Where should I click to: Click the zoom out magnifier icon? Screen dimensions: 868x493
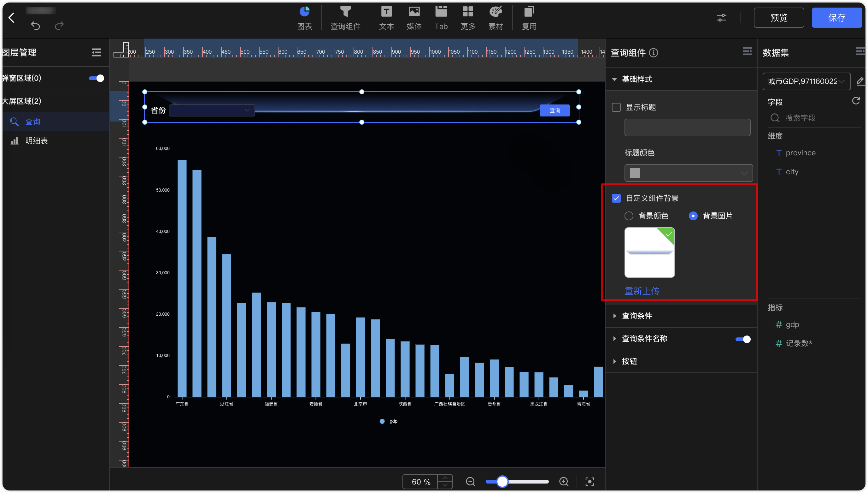470,482
